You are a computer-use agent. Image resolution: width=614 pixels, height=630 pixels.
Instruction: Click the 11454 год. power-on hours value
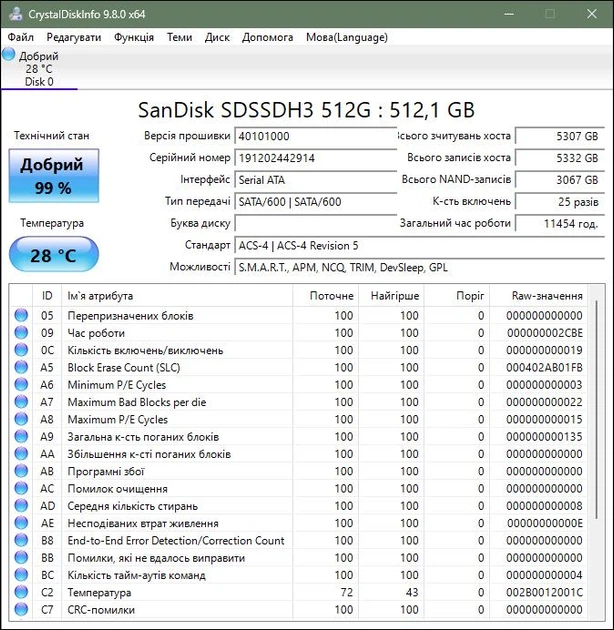560,223
